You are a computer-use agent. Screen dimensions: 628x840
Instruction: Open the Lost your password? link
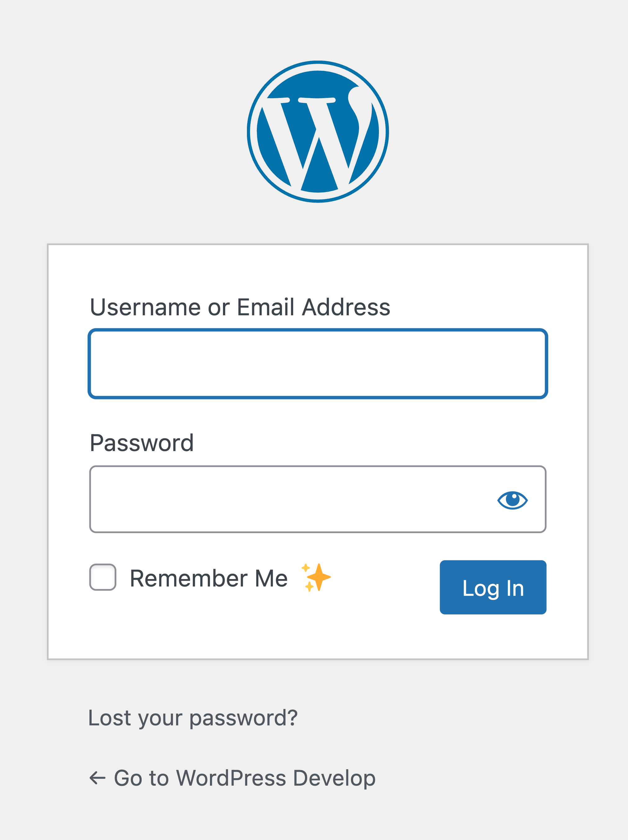point(193,718)
